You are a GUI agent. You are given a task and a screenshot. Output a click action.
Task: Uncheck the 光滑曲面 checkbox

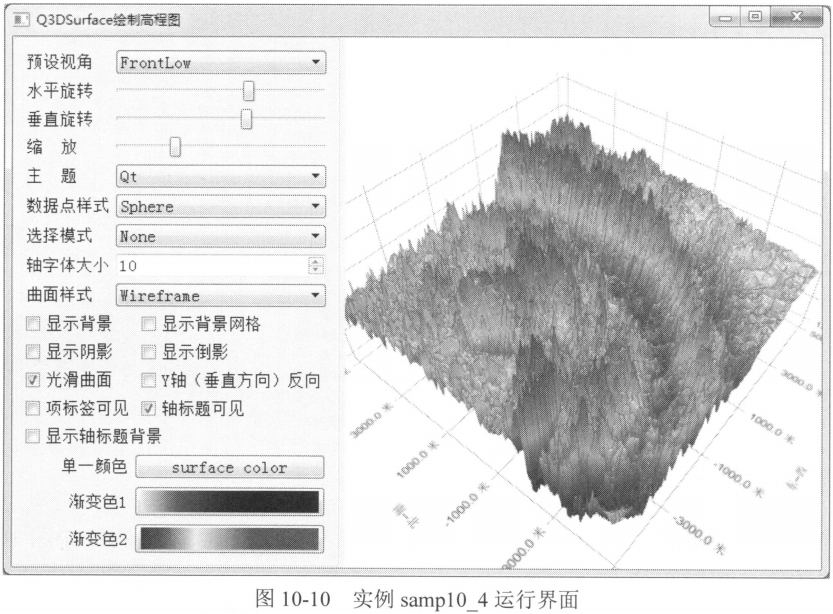click(34, 380)
